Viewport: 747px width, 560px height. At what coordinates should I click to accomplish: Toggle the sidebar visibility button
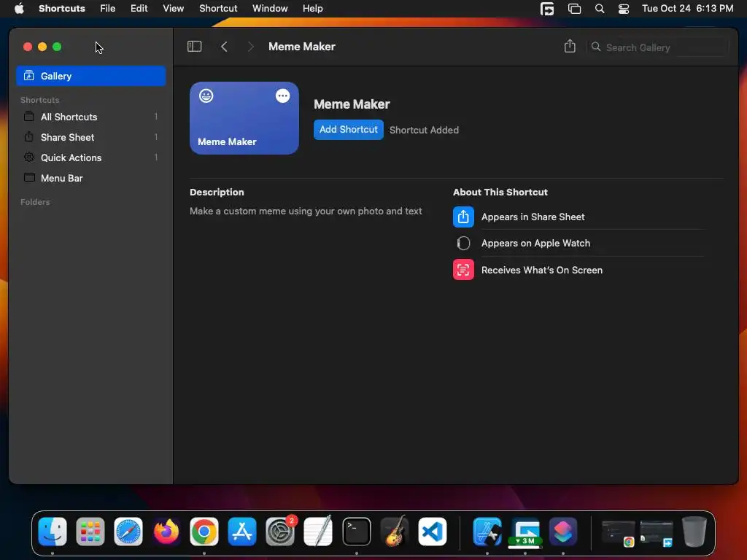coord(194,47)
